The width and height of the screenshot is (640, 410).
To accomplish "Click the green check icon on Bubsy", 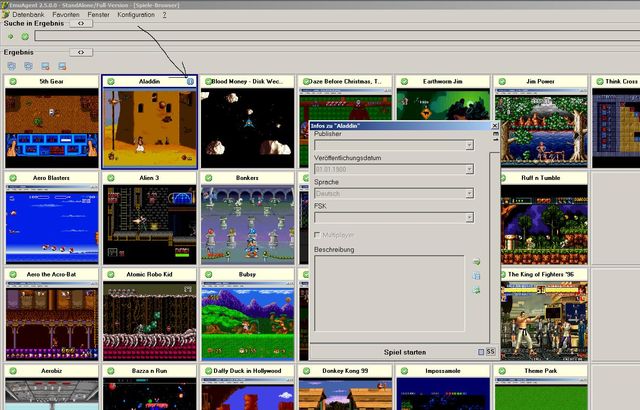I will [209, 275].
